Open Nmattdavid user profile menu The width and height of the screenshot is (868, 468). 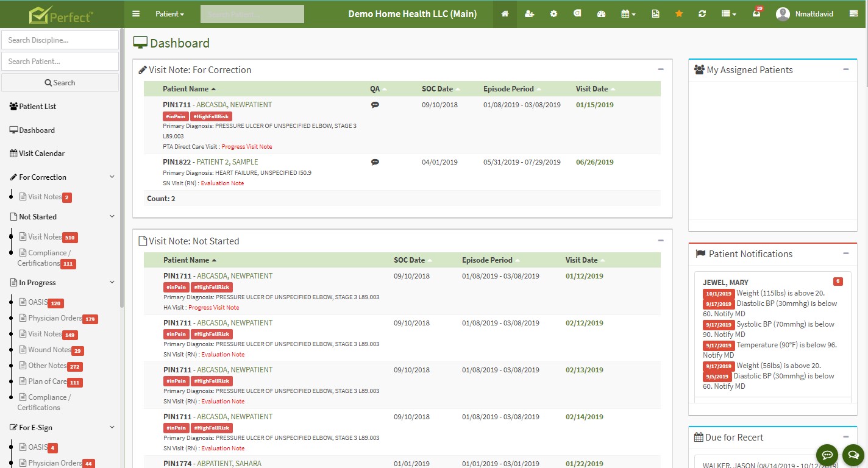pyautogui.click(x=805, y=14)
